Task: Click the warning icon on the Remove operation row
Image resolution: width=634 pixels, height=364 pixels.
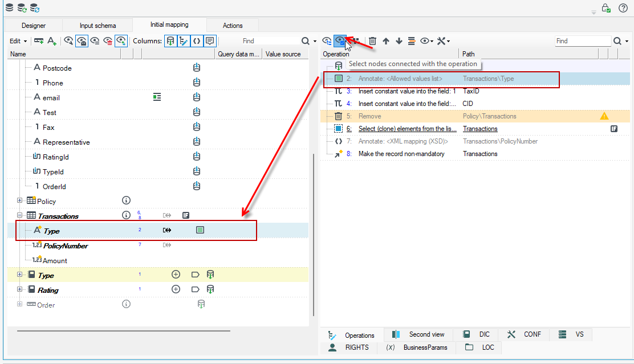Action: point(604,116)
